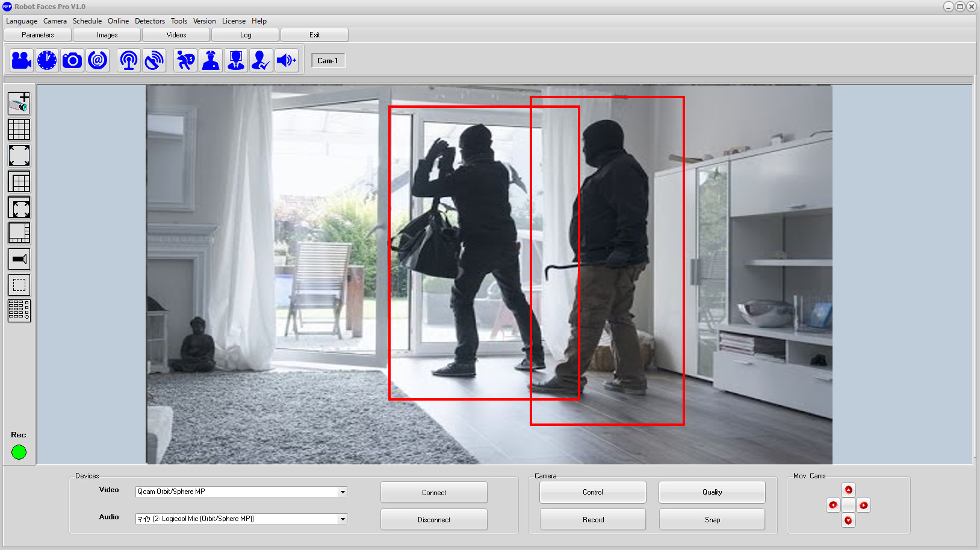Click the add camera icon in sidebar
Image resolution: width=980 pixels, height=550 pixels.
pos(19,103)
